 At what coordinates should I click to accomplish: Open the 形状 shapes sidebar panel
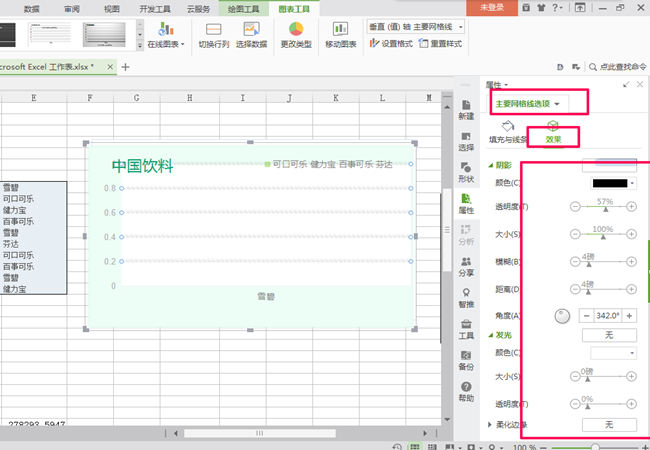pyautogui.click(x=466, y=173)
